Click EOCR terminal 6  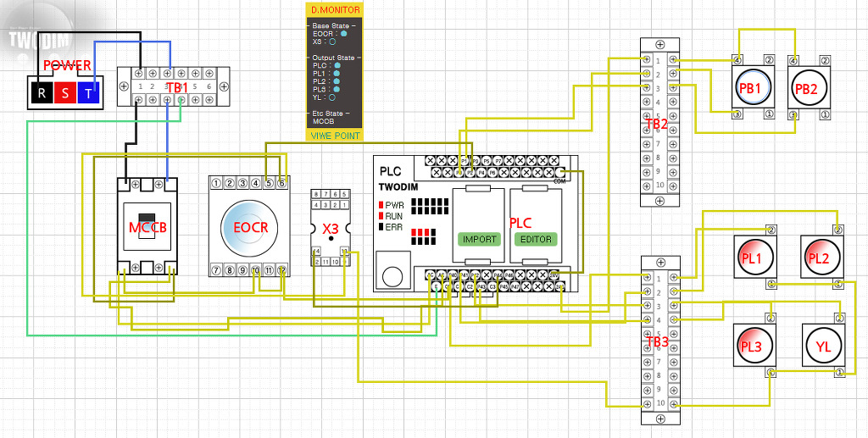281,183
